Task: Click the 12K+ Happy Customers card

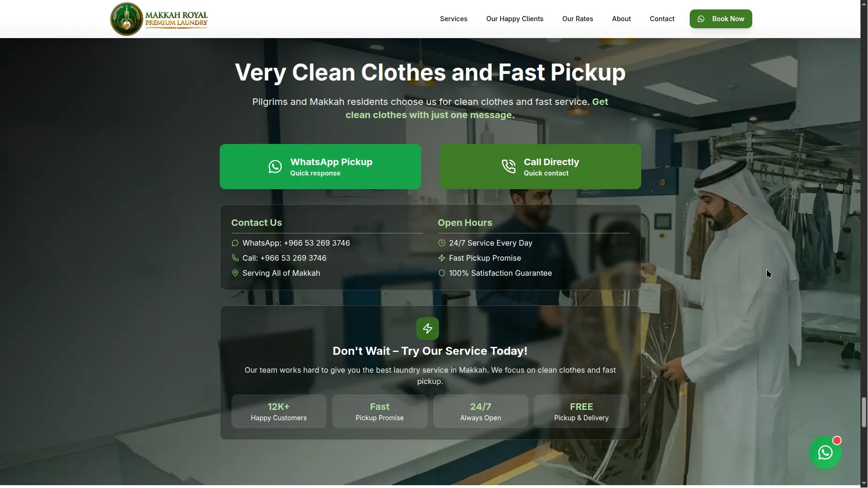Action: point(279,411)
